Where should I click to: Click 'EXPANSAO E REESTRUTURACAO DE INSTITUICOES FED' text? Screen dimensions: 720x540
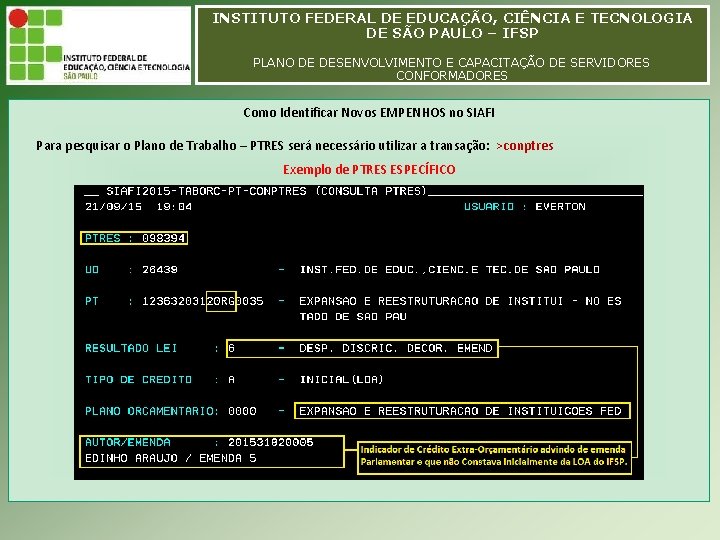click(x=460, y=411)
